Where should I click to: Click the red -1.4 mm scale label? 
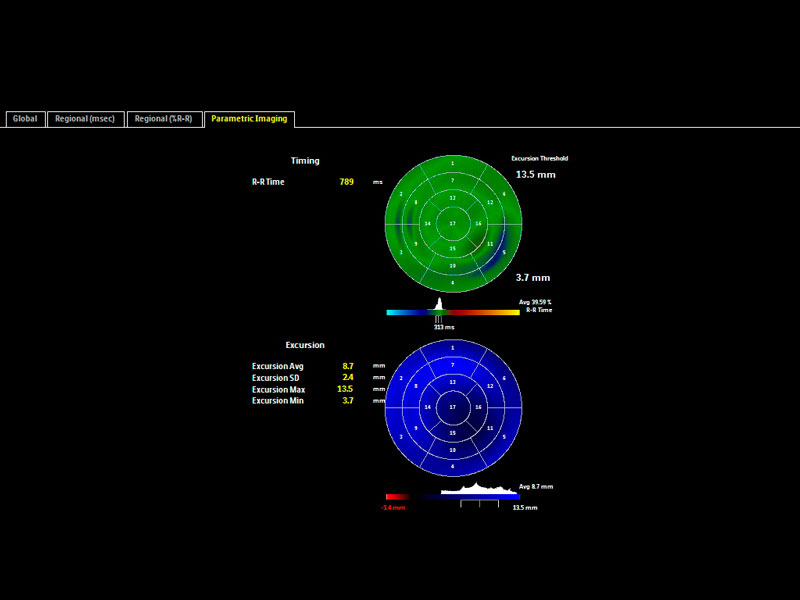click(x=393, y=508)
